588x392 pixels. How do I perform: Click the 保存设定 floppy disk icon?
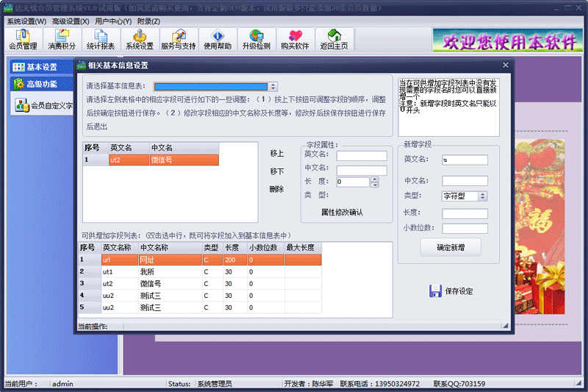point(435,291)
